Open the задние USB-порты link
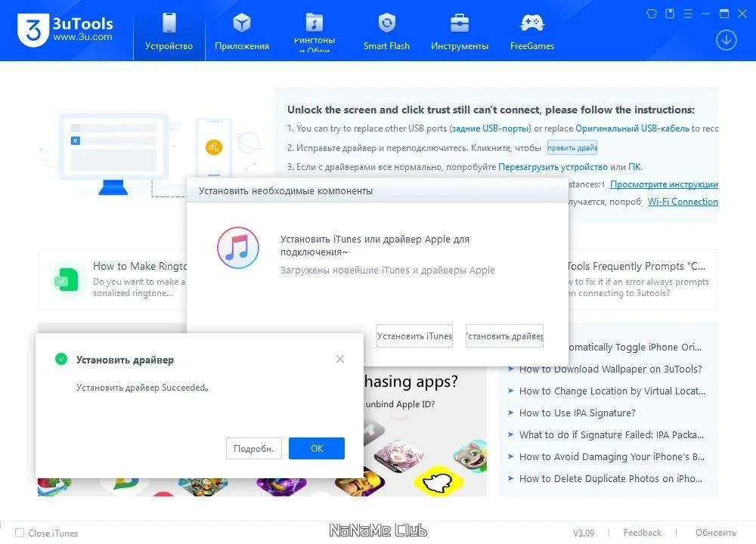This screenshot has height=544, width=756. tap(491, 128)
